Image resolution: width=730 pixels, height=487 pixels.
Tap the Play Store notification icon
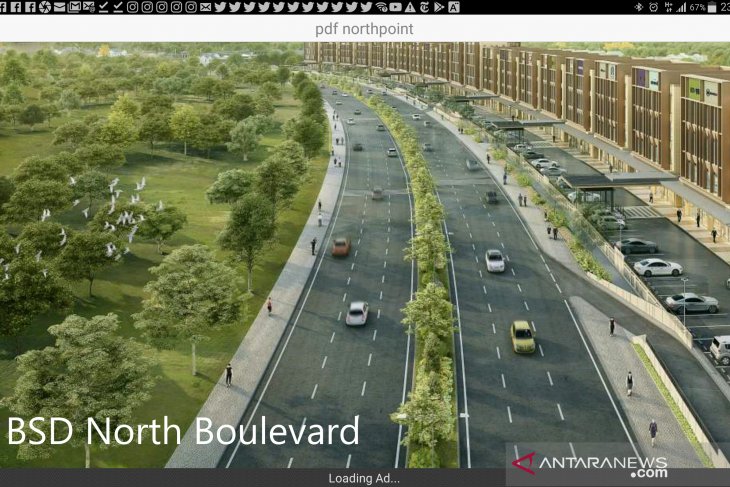[x=439, y=7]
